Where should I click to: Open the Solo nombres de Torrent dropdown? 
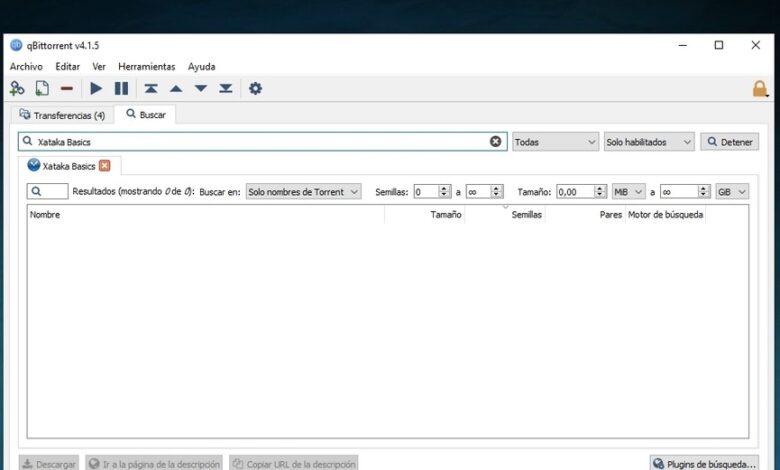click(x=303, y=192)
